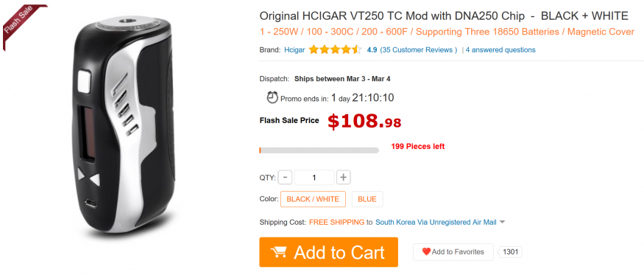Click the star rating icons

tap(335, 50)
